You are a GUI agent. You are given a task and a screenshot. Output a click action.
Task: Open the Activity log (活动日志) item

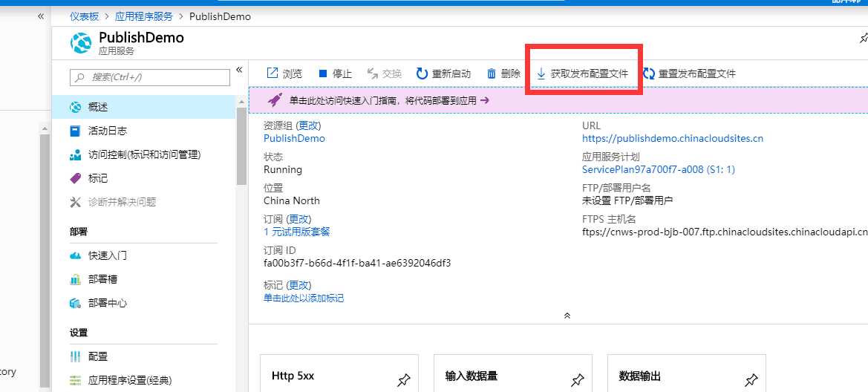[x=144, y=131]
